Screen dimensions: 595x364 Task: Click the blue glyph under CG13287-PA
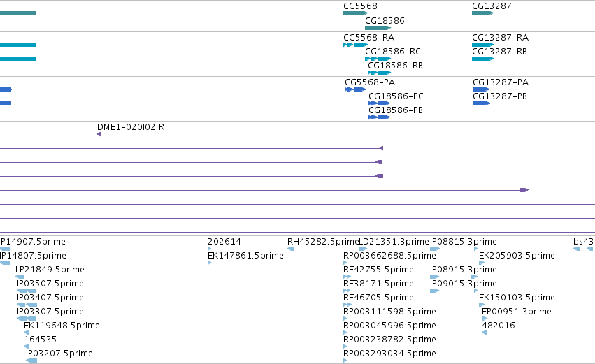(481, 89)
